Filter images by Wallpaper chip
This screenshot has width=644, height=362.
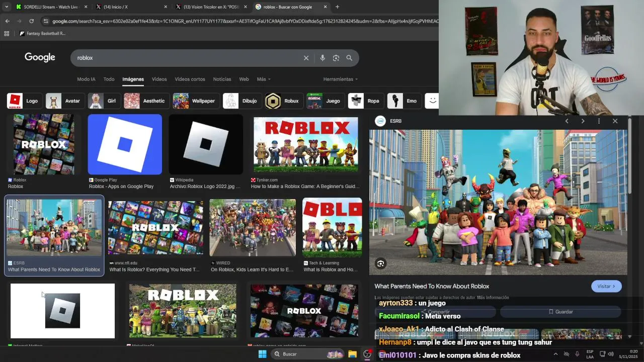(x=195, y=101)
